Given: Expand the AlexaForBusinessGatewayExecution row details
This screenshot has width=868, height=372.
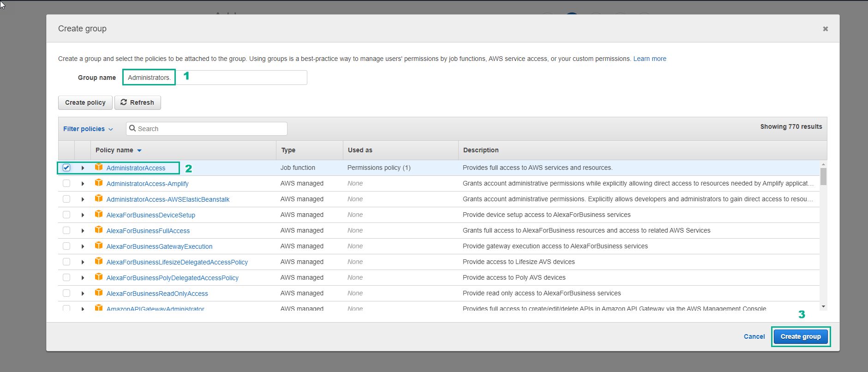Looking at the screenshot, I should [83, 246].
